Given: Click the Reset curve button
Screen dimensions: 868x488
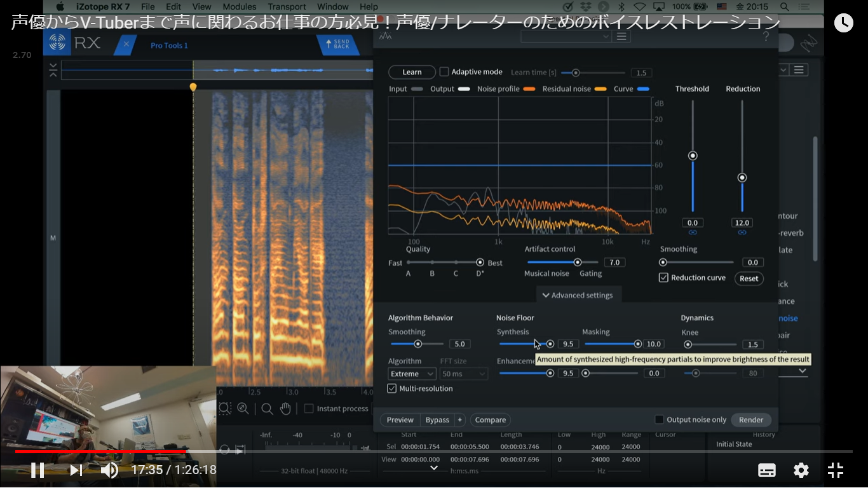Looking at the screenshot, I should [749, 278].
